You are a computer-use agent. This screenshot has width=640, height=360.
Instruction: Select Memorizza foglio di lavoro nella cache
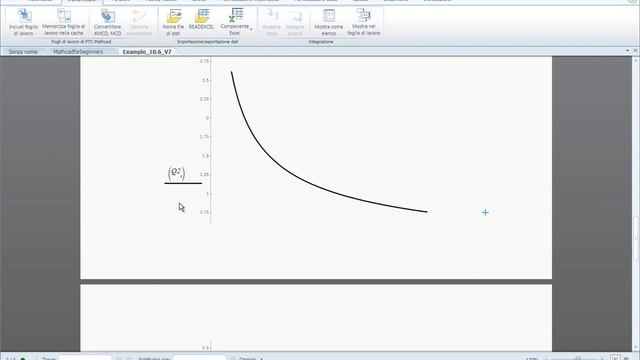coord(64,22)
